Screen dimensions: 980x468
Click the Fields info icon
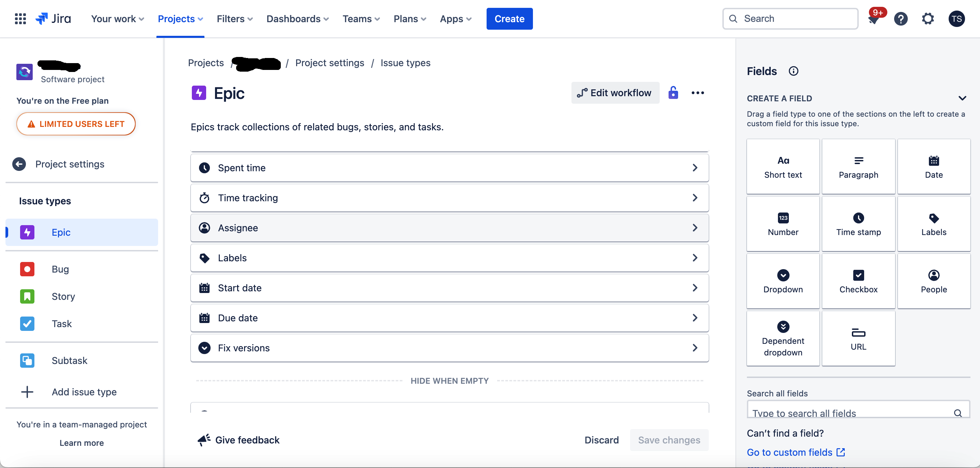pyautogui.click(x=793, y=71)
